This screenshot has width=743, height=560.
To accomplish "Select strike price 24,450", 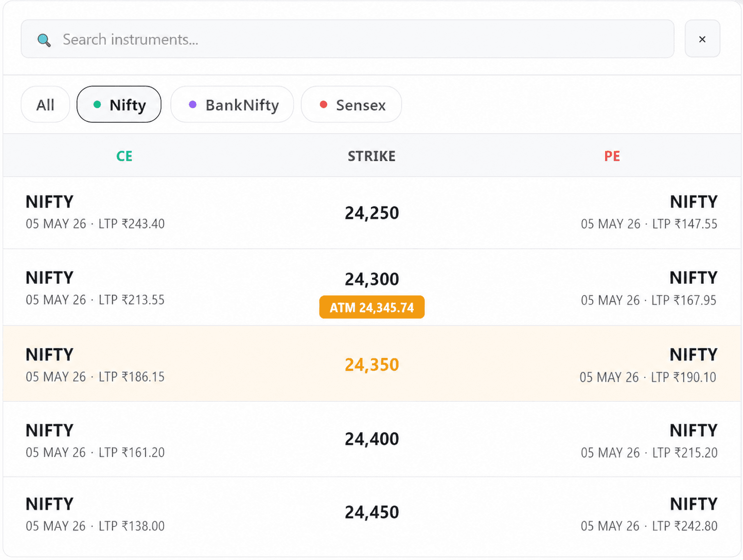I will pos(371,512).
